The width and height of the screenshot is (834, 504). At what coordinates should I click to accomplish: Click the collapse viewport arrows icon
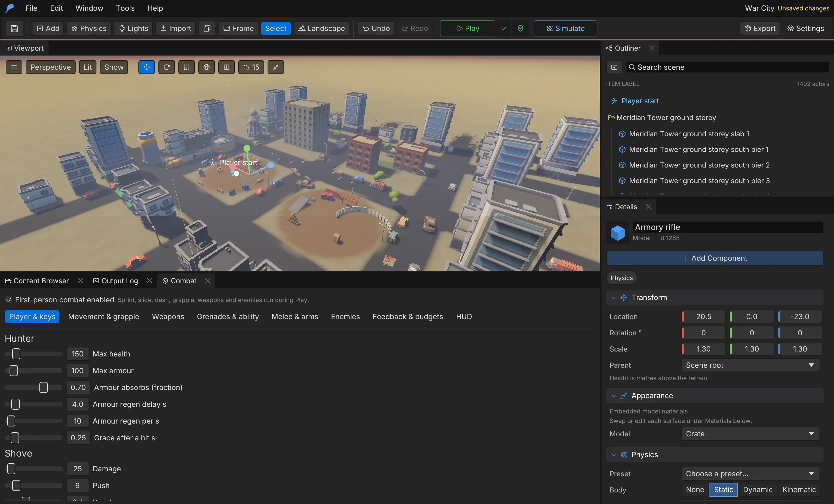click(x=276, y=67)
